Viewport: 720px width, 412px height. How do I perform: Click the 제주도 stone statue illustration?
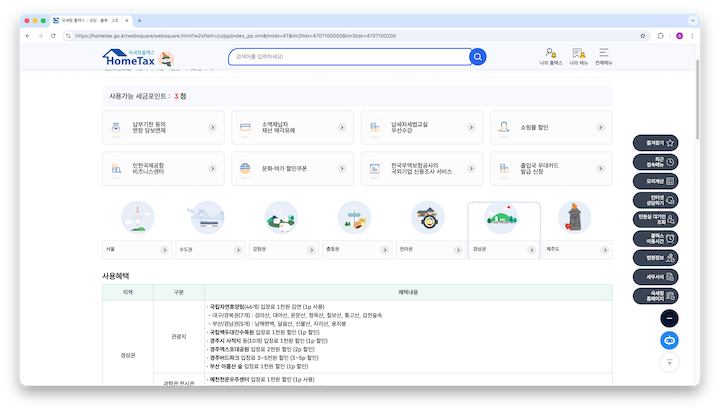[574, 217]
